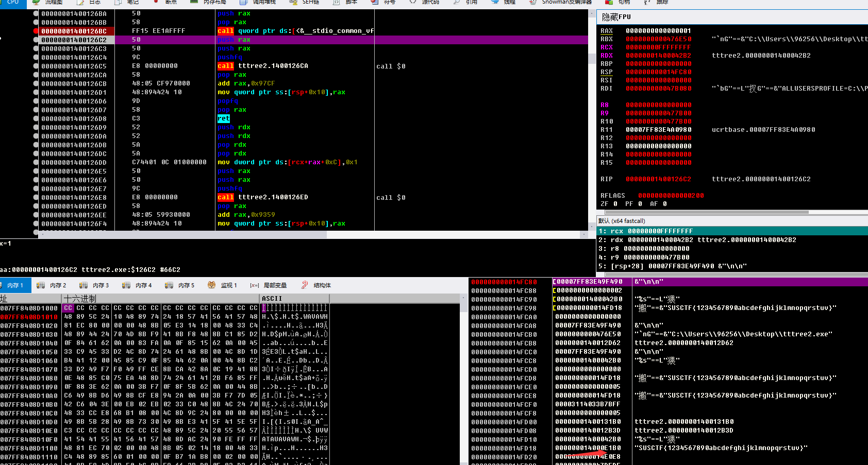Toggle breakpoint dot at address 00000001400126CB
This screenshot has height=465, width=868.
pos(36,83)
